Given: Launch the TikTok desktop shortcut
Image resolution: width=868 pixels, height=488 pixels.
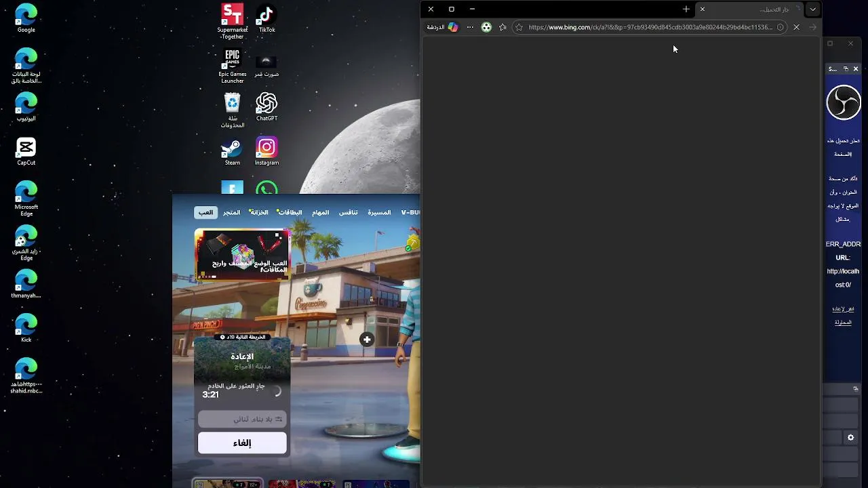Looking at the screenshot, I should pyautogui.click(x=267, y=18).
